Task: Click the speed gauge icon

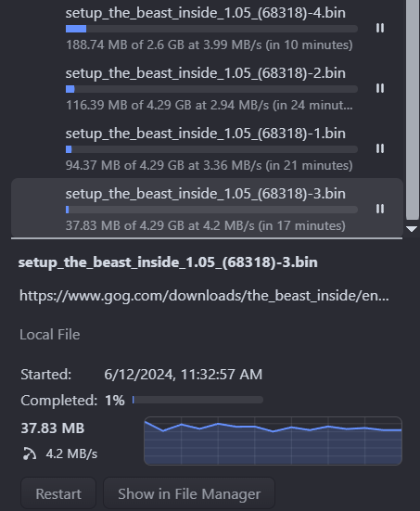Action: pos(30,454)
